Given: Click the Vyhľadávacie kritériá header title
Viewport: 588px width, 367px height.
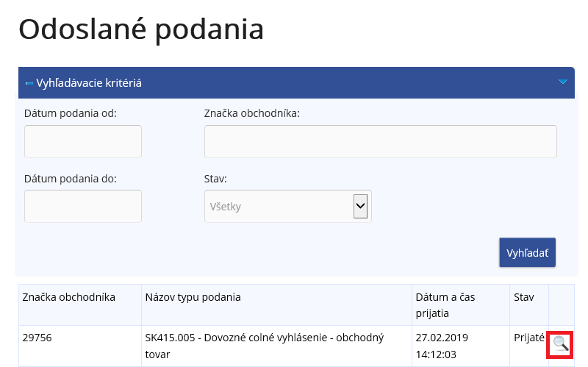Looking at the screenshot, I should 89,83.
